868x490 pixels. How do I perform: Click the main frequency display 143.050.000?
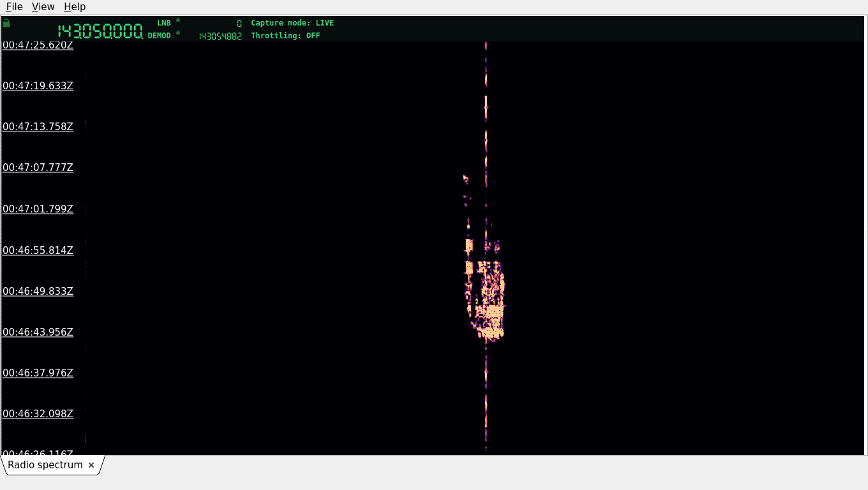(100, 31)
